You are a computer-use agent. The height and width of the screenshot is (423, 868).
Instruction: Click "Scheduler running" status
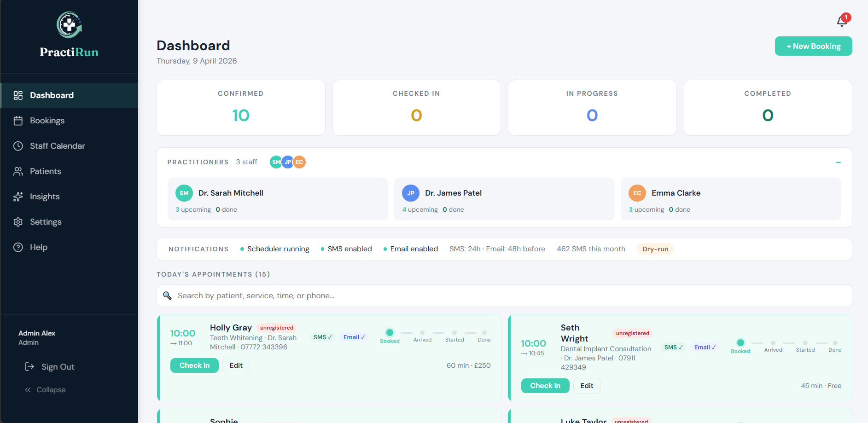coord(275,249)
